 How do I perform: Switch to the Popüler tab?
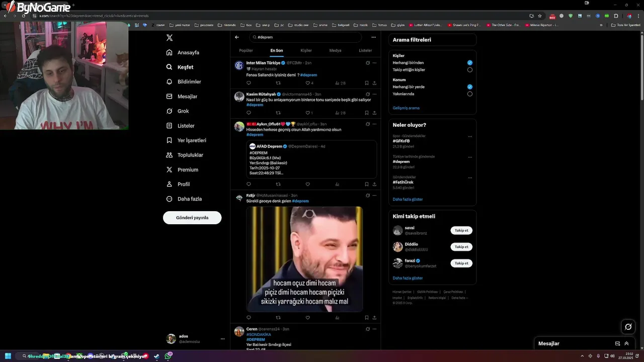pyautogui.click(x=246, y=50)
